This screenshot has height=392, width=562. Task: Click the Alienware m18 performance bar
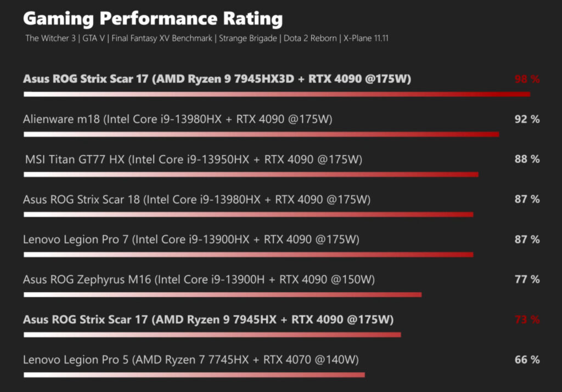[x=261, y=134]
